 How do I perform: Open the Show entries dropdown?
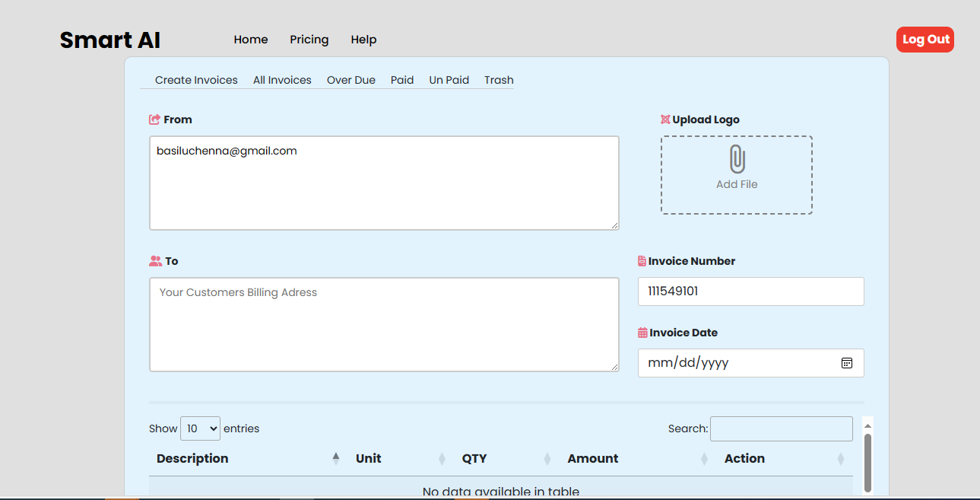tap(200, 428)
